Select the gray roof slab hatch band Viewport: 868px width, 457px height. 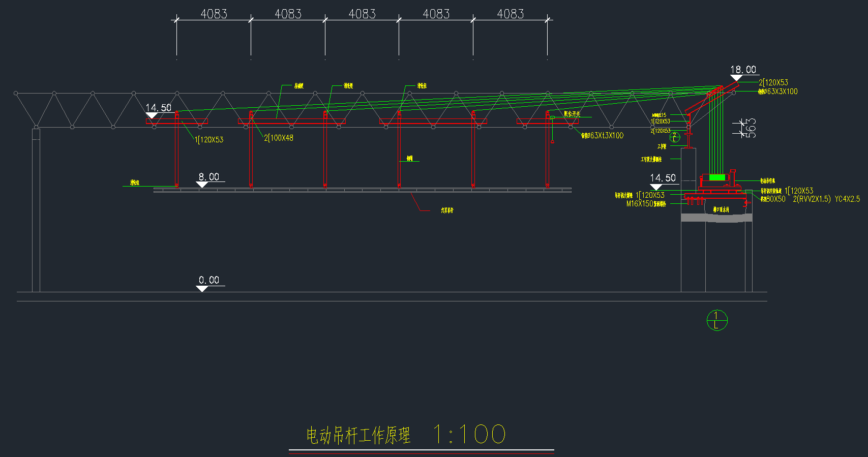(717, 218)
